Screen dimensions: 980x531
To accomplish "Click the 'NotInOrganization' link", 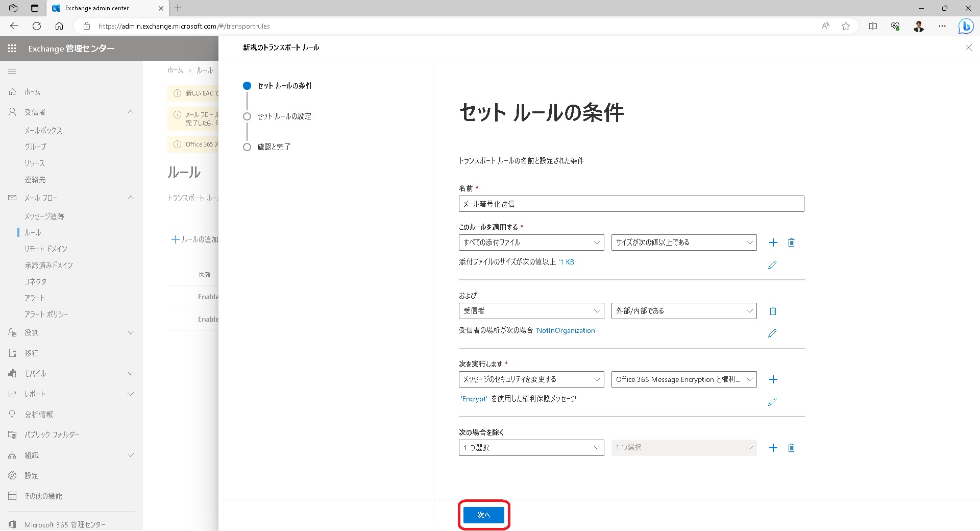I will (566, 330).
